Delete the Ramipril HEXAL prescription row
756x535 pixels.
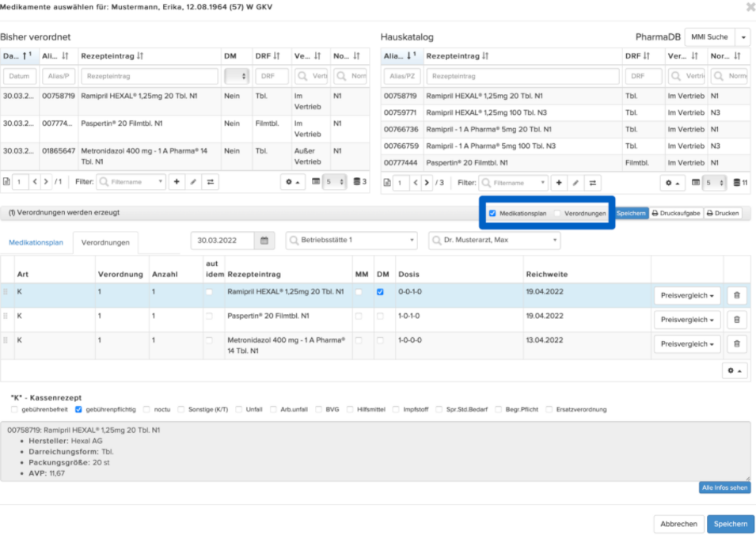[x=737, y=295]
